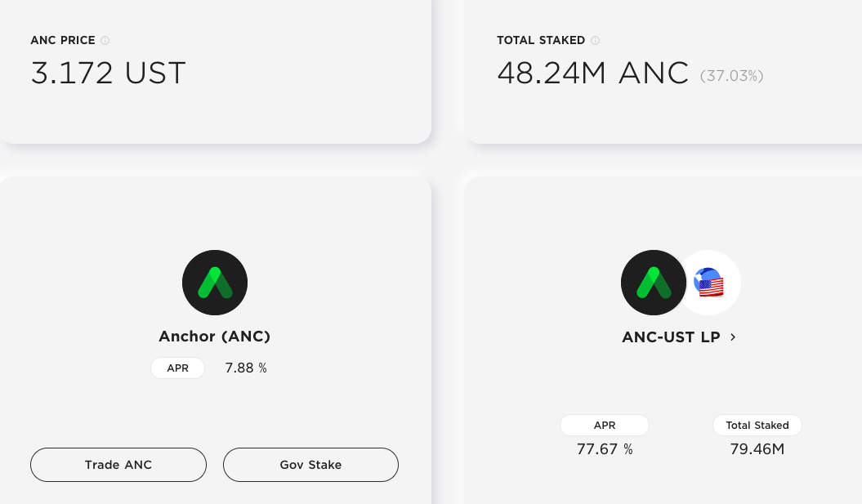Screen dimensions: 862x504
Task: Click the Anchor logo in the ANC-UST LP card
Action: pos(654,283)
